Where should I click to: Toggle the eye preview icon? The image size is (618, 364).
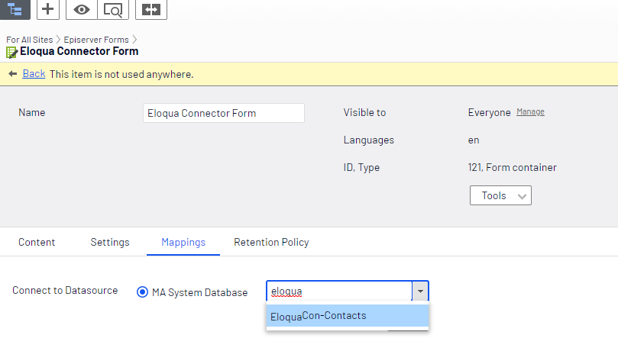tap(82, 9)
